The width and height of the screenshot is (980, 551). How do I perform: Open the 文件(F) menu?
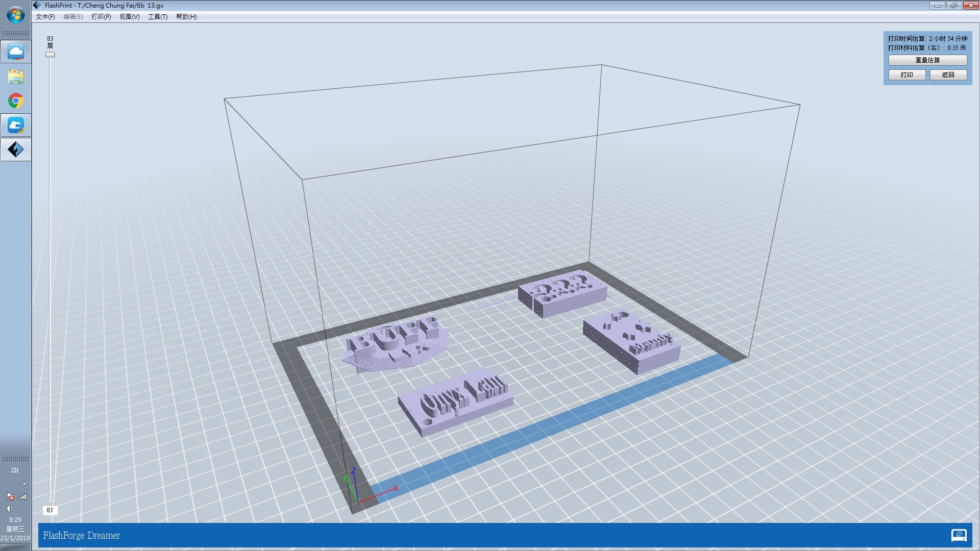click(45, 17)
